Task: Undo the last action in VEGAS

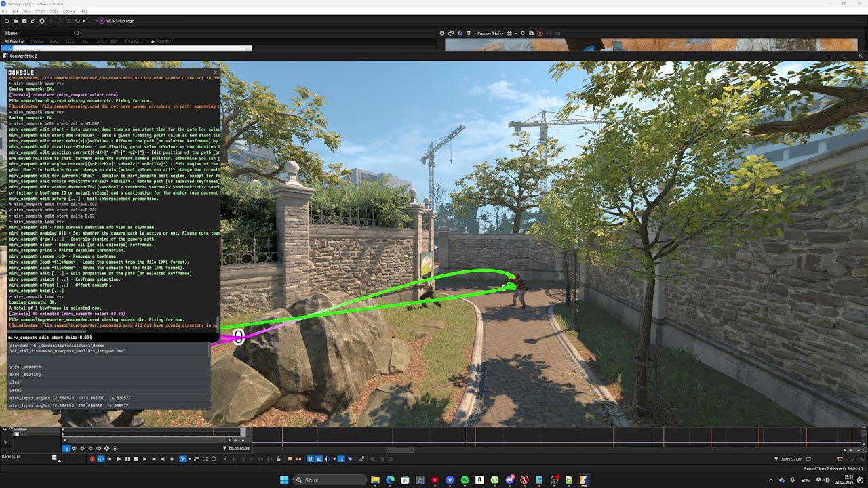Action: pos(77,21)
